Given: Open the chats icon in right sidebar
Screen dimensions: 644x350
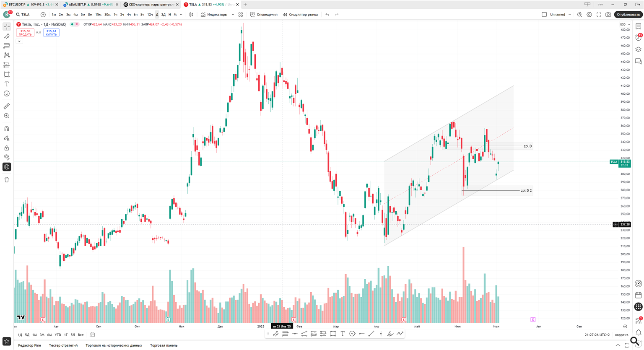Looking at the screenshot, I should tap(638, 62).
